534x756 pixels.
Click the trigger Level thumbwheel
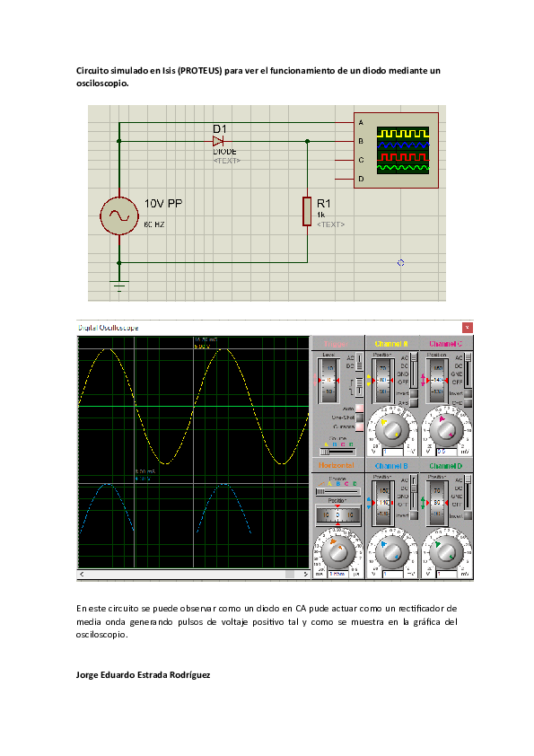tap(328, 380)
